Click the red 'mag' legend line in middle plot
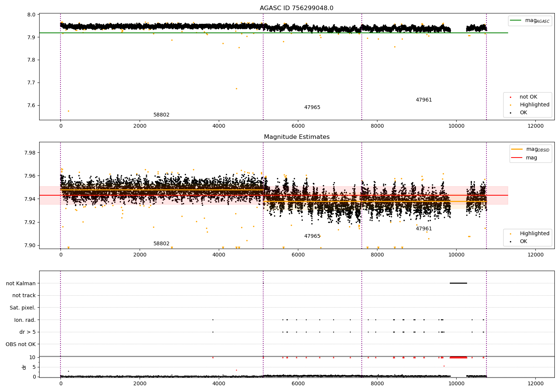The image size is (560, 392). point(517,158)
